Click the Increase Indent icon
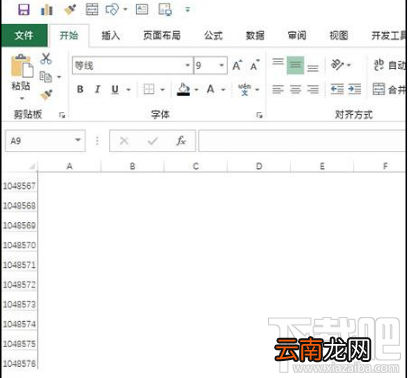 pos(354,89)
